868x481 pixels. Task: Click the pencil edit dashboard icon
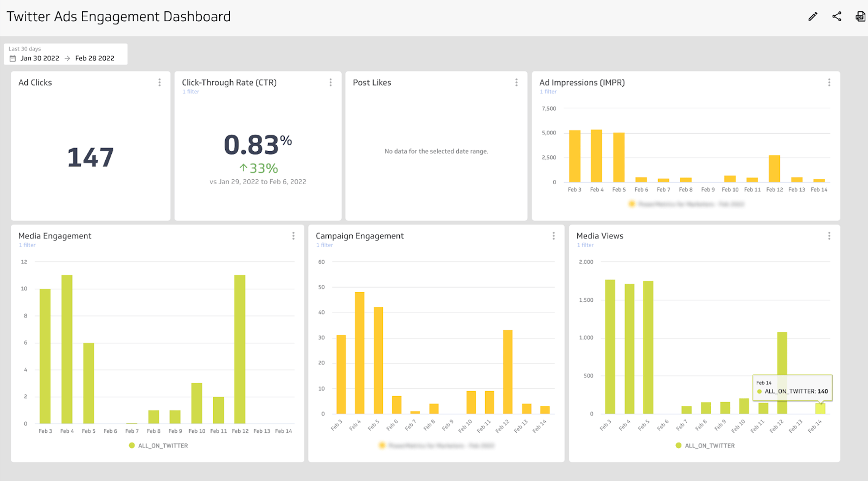(813, 17)
